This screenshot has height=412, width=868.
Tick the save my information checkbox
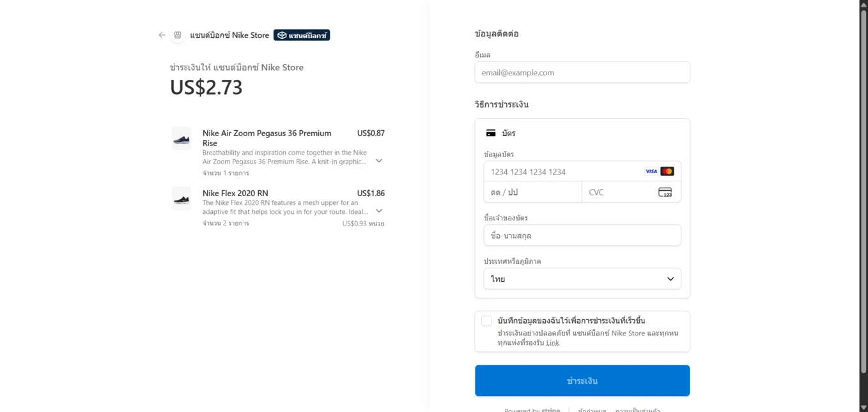click(x=486, y=321)
